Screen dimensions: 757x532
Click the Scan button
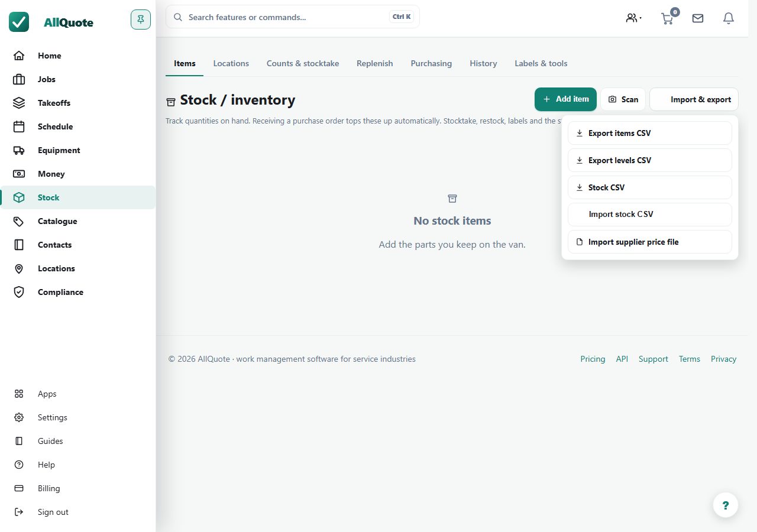[x=623, y=99]
